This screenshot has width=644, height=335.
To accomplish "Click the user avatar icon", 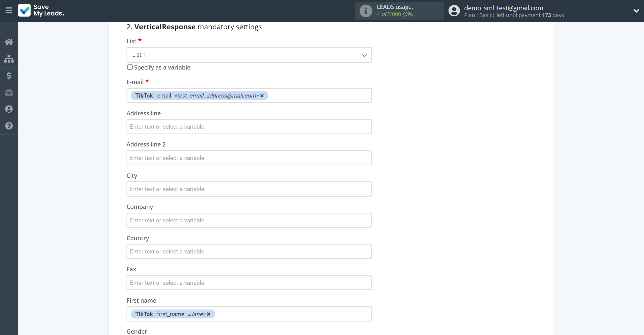I will [454, 11].
